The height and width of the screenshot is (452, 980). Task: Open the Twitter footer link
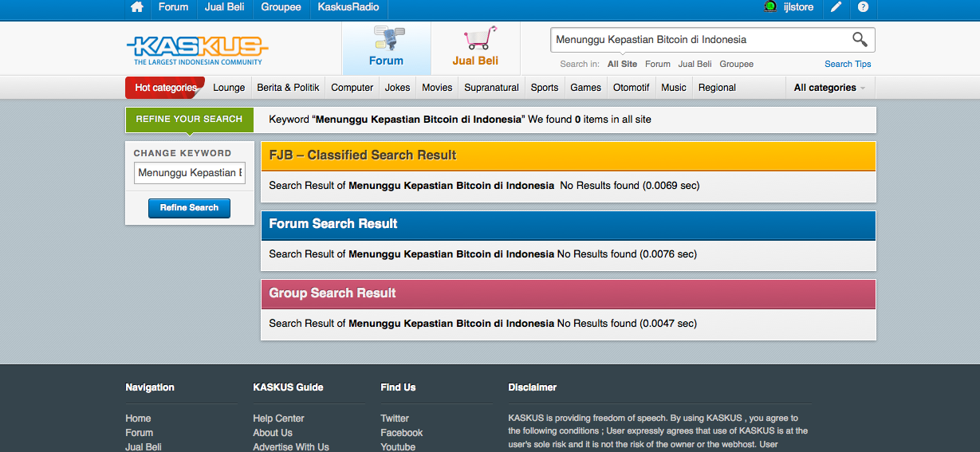click(x=395, y=419)
